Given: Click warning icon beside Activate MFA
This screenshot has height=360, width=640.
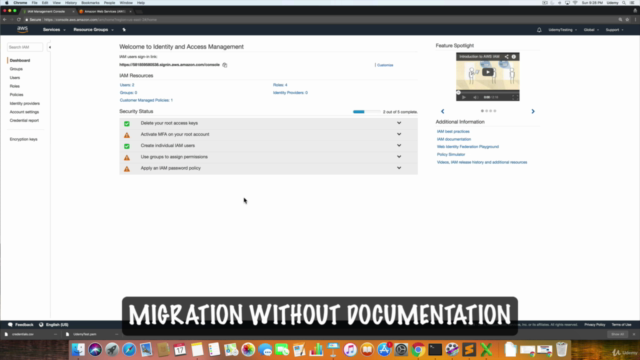Looking at the screenshot, I should click(x=127, y=135).
